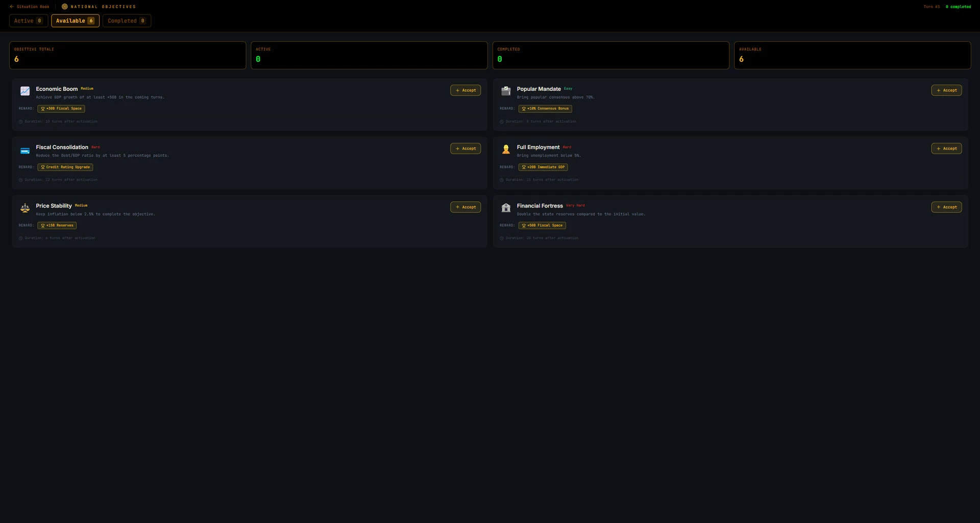Click the +50B Fiscal Space reward badge
Image resolution: width=980 pixels, height=523 pixels.
click(x=542, y=226)
